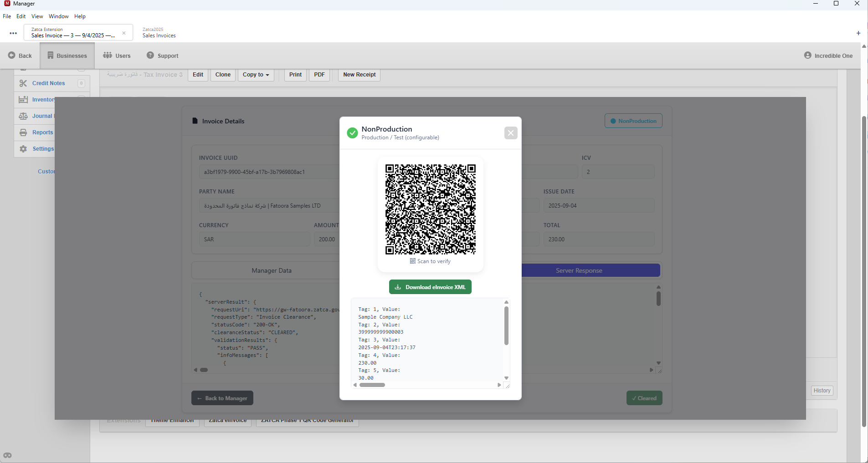The width and height of the screenshot is (868, 463).
Task: Click scroll-down arrow in QR tag text box
Action: click(x=506, y=378)
